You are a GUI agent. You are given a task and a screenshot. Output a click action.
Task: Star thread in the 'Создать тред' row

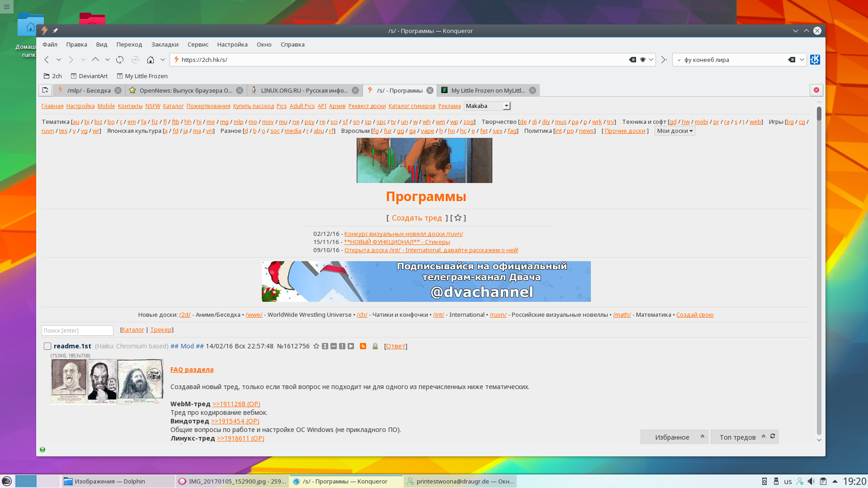tap(458, 218)
